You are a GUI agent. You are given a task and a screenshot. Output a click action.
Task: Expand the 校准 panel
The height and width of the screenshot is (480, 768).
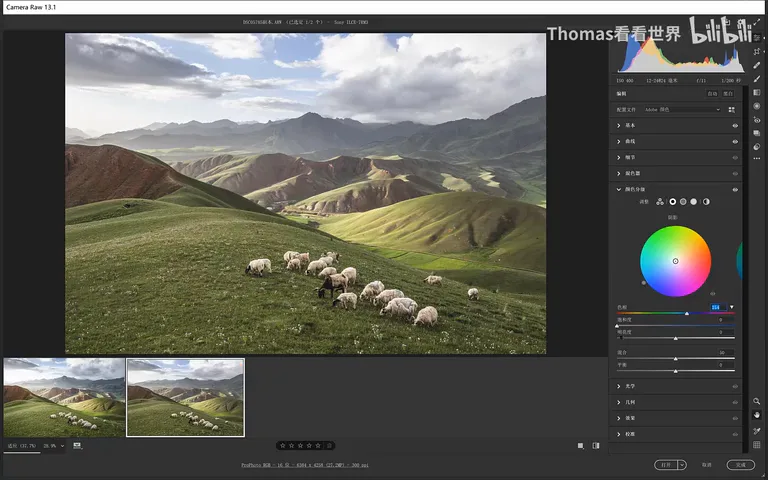(619, 434)
